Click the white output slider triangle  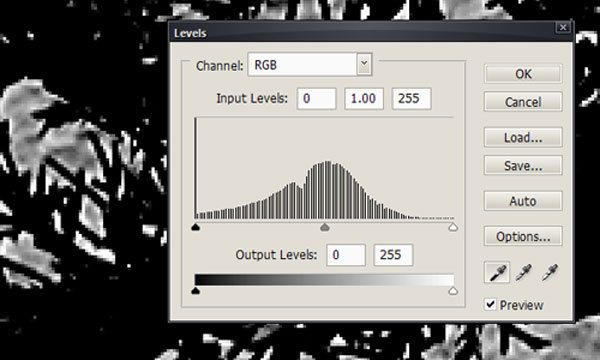click(453, 291)
